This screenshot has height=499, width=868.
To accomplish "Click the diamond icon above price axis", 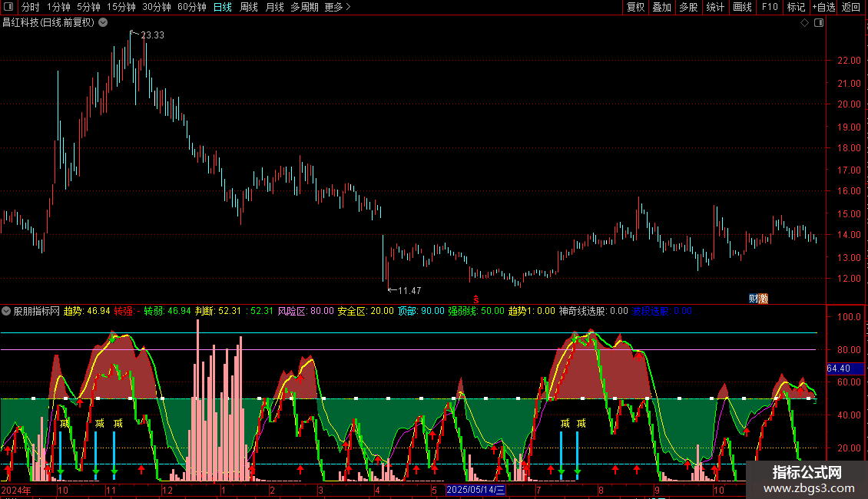I will [804, 23].
